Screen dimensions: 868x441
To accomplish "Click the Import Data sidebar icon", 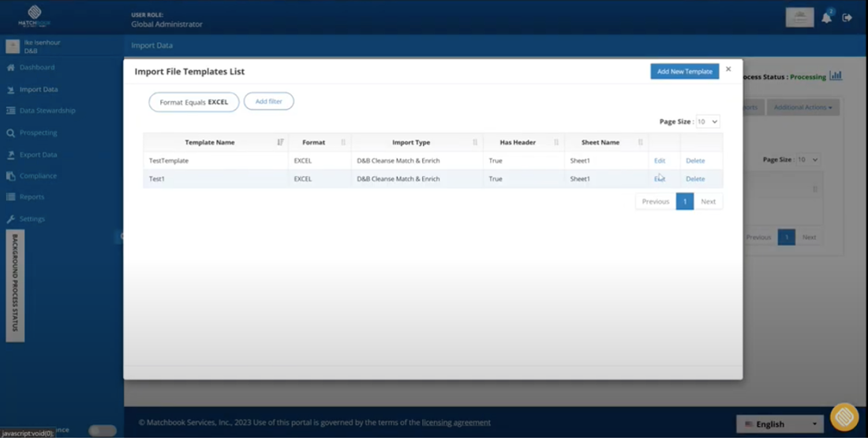I will click(x=10, y=90).
